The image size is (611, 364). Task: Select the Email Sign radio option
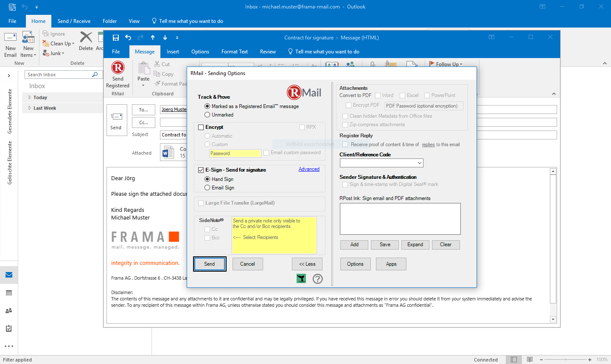[x=207, y=188]
